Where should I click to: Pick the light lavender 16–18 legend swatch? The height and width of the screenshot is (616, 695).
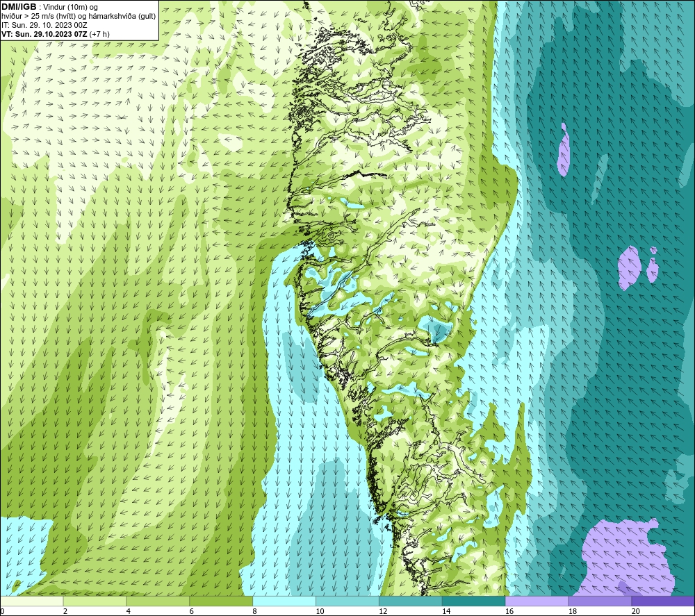pos(537,601)
